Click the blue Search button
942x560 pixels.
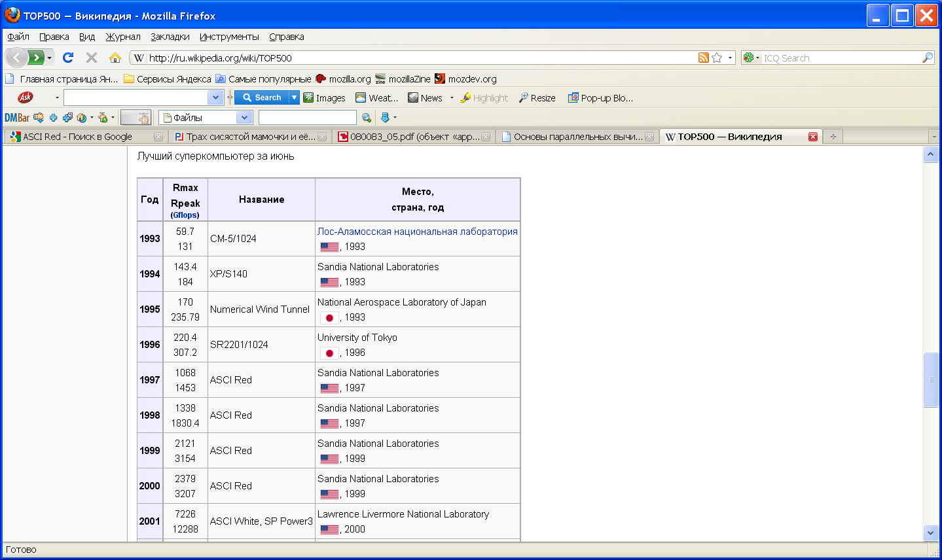point(262,97)
